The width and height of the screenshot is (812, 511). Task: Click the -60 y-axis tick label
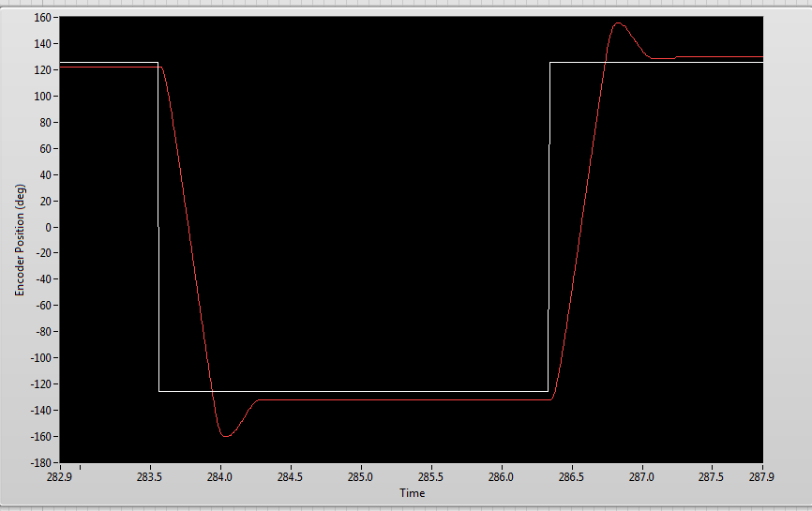click(43, 306)
